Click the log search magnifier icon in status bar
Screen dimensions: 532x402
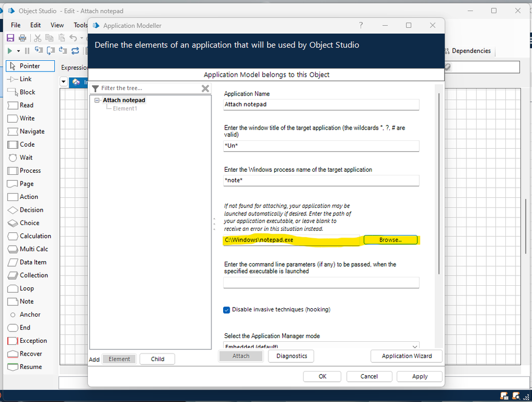pos(517,396)
